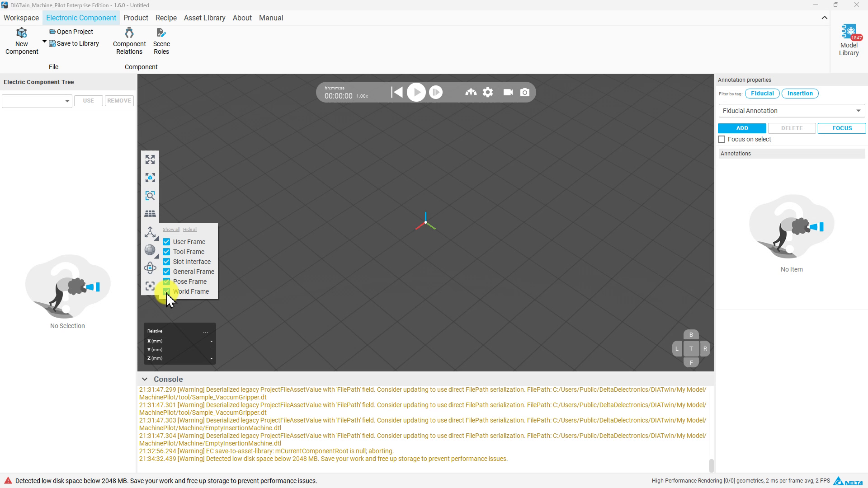868x488 pixels.
Task: Click the DELETE annotation button
Action: click(792, 128)
